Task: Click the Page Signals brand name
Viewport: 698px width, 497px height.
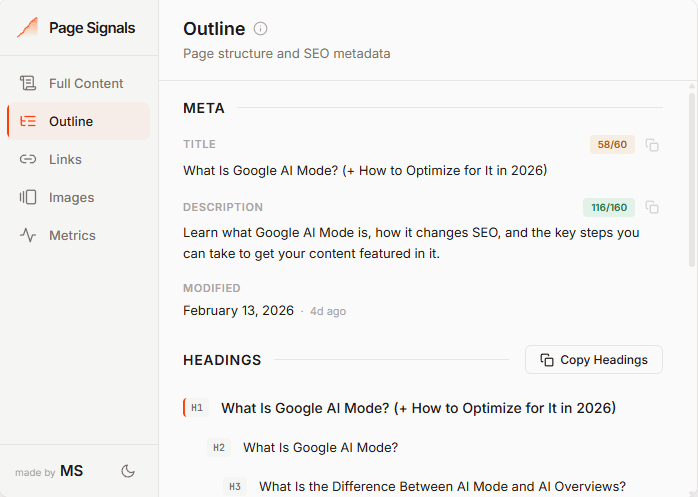Action: (92, 28)
